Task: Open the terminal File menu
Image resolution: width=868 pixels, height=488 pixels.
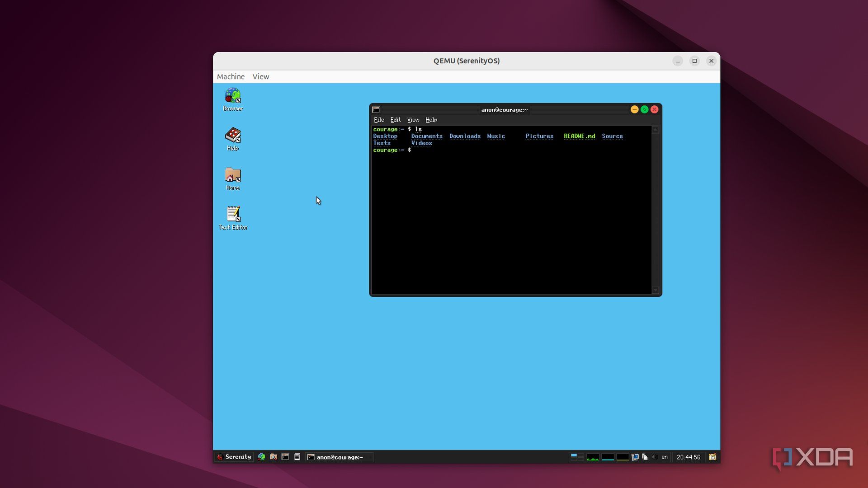Action: point(379,120)
